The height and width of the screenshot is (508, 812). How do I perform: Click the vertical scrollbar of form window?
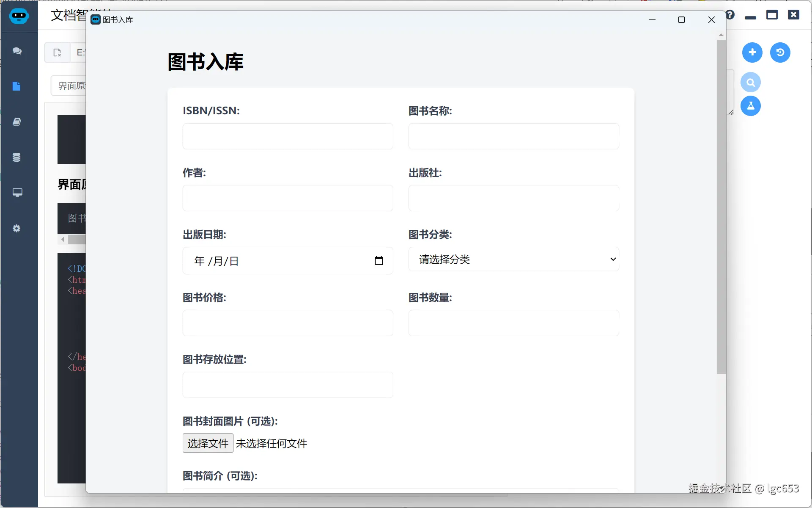coord(721,207)
